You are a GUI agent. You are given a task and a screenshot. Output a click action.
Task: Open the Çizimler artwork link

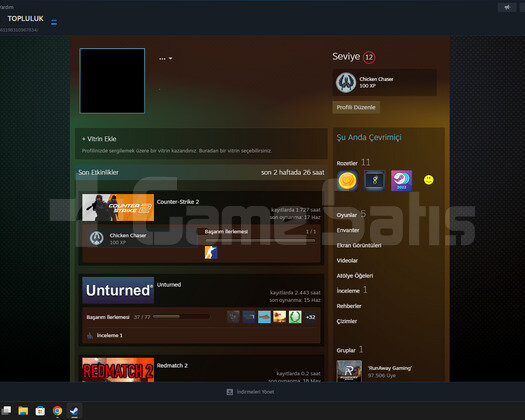pyautogui.click(x=347, y=321)
